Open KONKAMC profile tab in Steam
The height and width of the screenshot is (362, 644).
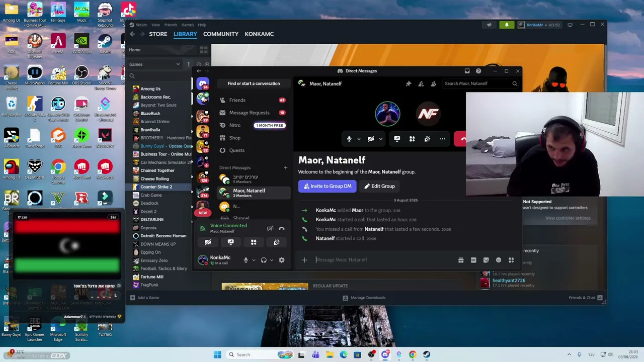pyautogui.click(x=259, y=34)
